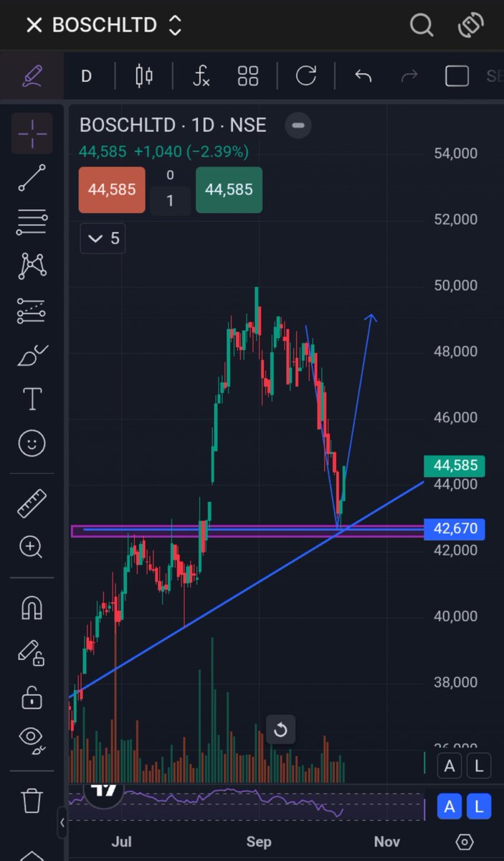504x861 pixels.
Task: Click the BOSCHLTD · 1D · NSE title
Action: coord(173,125)
